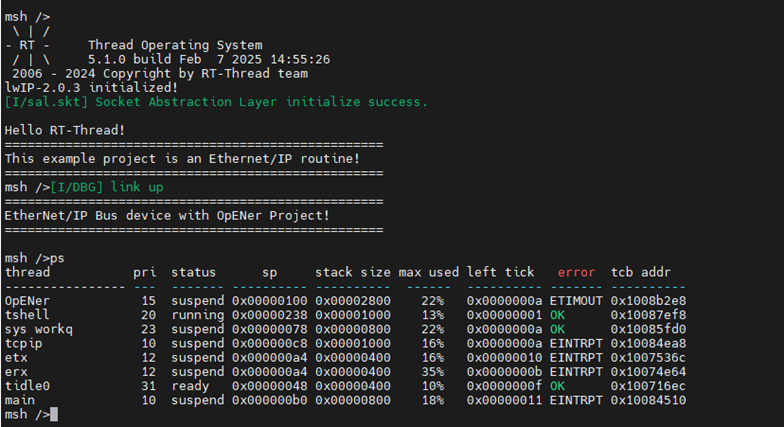Viewport: 784px width, 427px height.
Task: Click the 'tcb addr' column header
Action: [640, 272]
